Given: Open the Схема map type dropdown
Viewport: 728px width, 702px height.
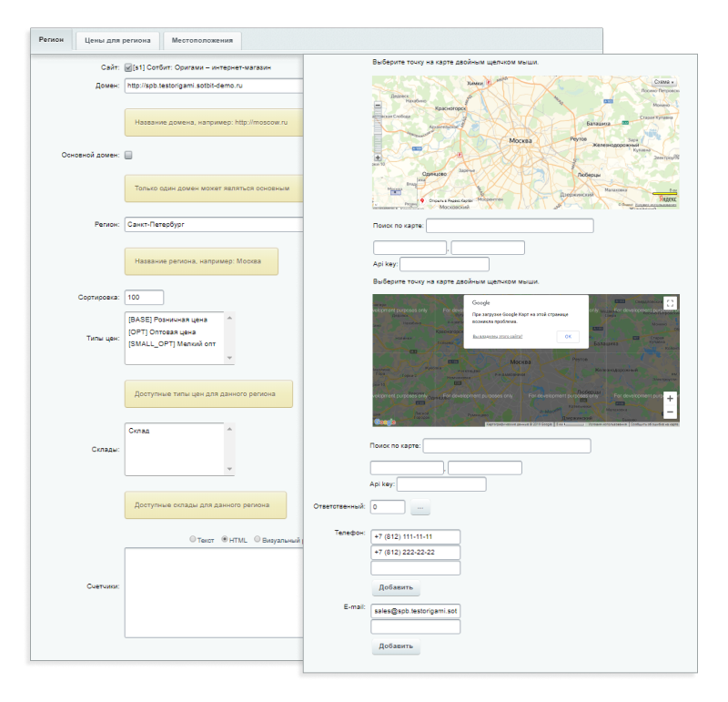Looking at the screenshot, I should [664, 82].
